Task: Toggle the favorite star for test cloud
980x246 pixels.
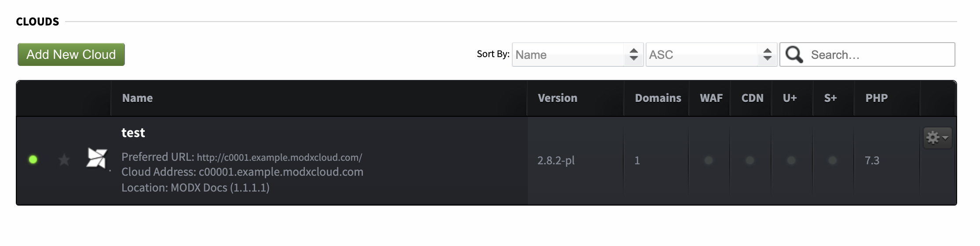Action: click(x=64, y=160)
